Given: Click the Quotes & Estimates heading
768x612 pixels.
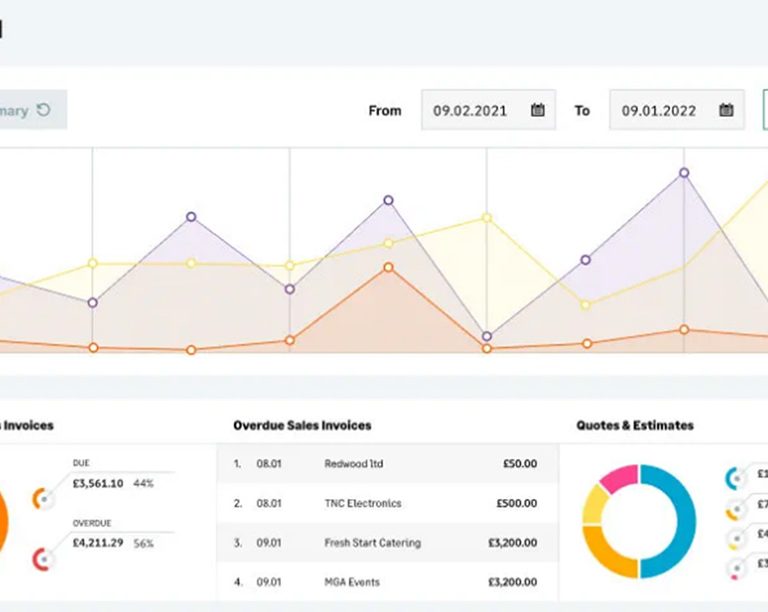Looking at the screenshot, I should point(635,425).
